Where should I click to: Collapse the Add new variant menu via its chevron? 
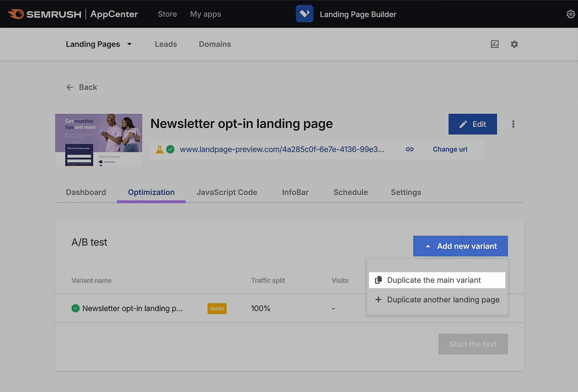click(428, 246)
